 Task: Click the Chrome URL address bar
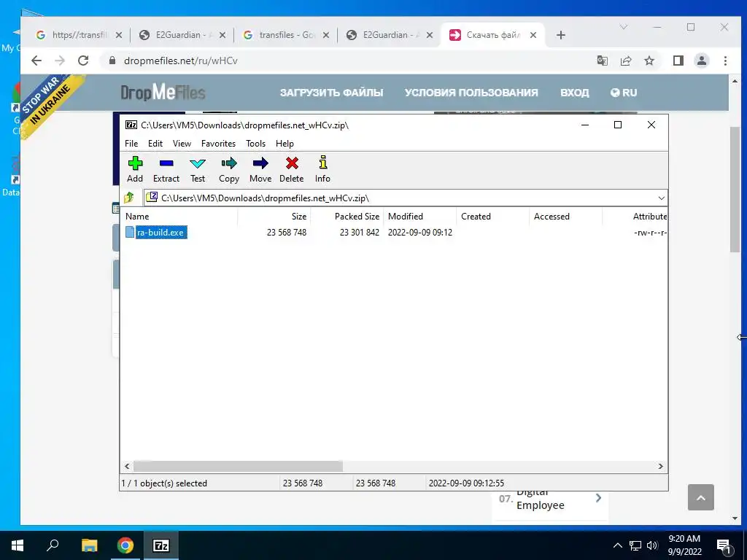tap(348, 61)
